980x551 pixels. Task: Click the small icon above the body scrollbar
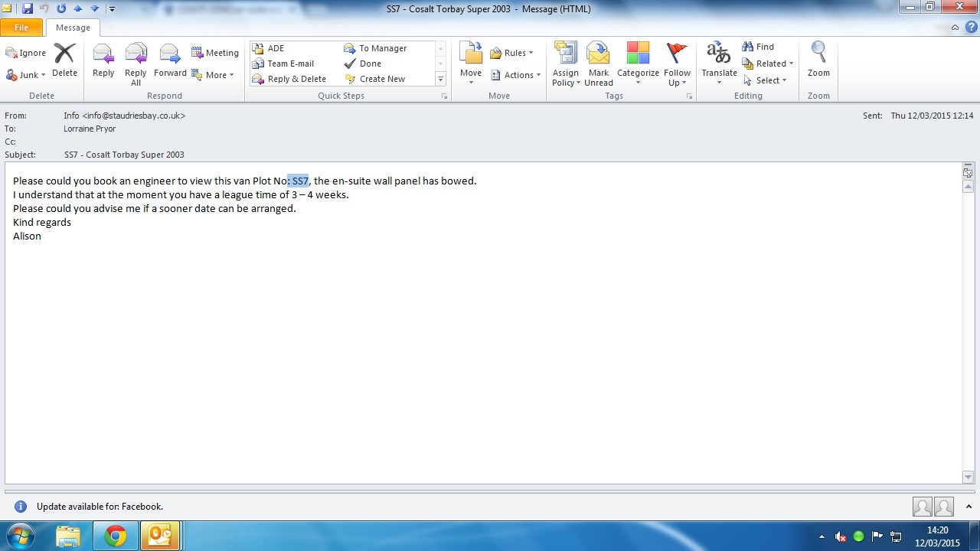969,173
